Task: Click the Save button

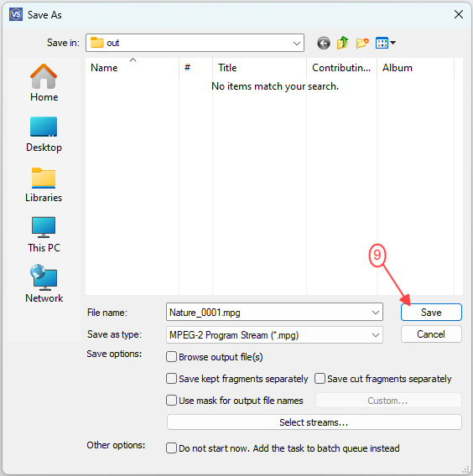Action: (431, 312)
